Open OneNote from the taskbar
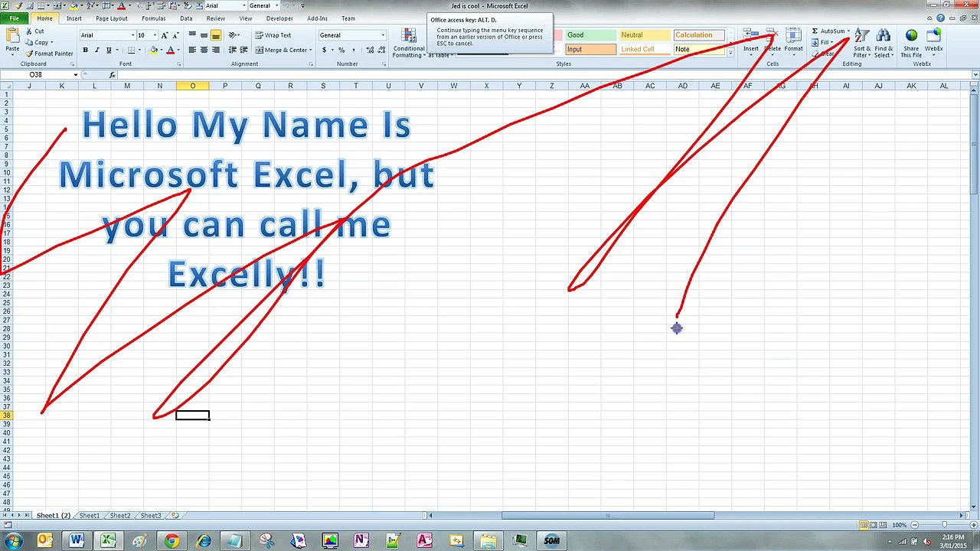 [x=361, y=541]
